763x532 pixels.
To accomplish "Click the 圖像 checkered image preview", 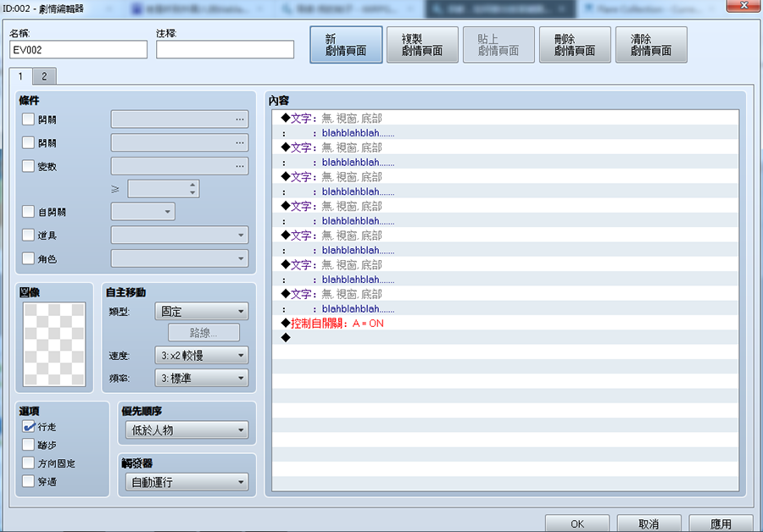I will 54,344.
